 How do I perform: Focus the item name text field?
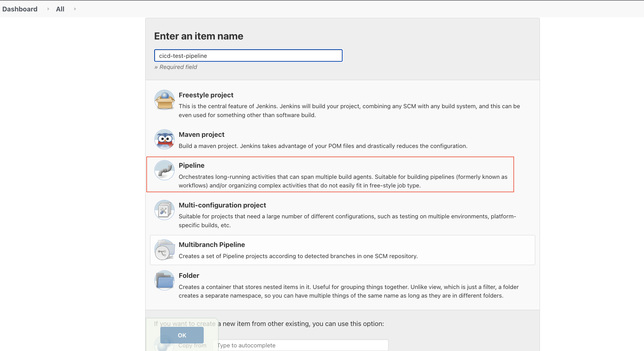click(x=248, y=56)
